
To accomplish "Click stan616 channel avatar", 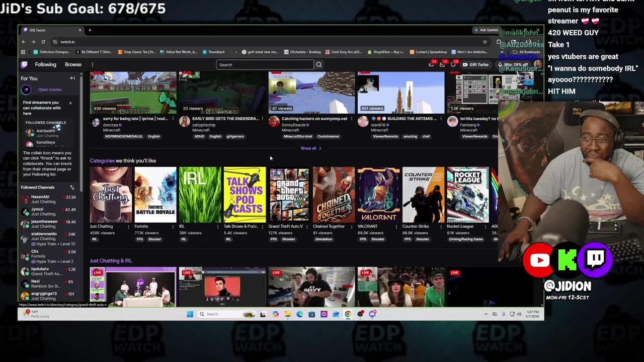I will [363, 122].
